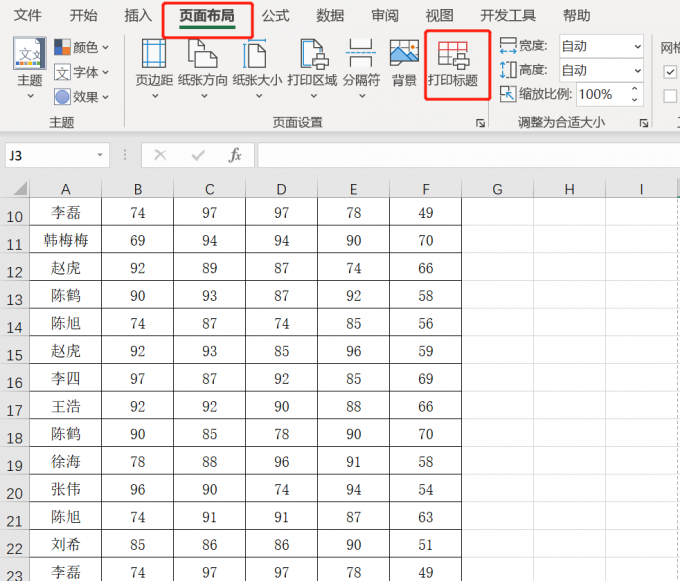Open the 效果 theme effects menu
Screen dimensions: 680x581
point(82,97)
